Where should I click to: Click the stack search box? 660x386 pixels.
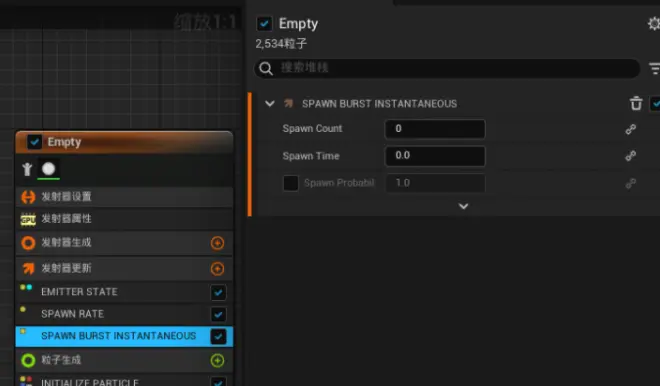[447, 68]
